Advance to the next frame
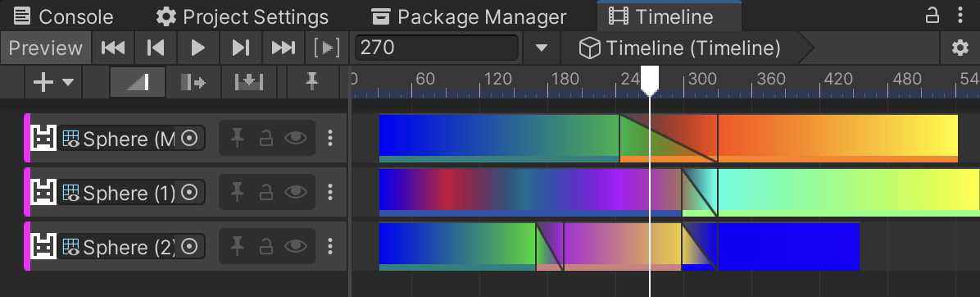 pos(241,48)
